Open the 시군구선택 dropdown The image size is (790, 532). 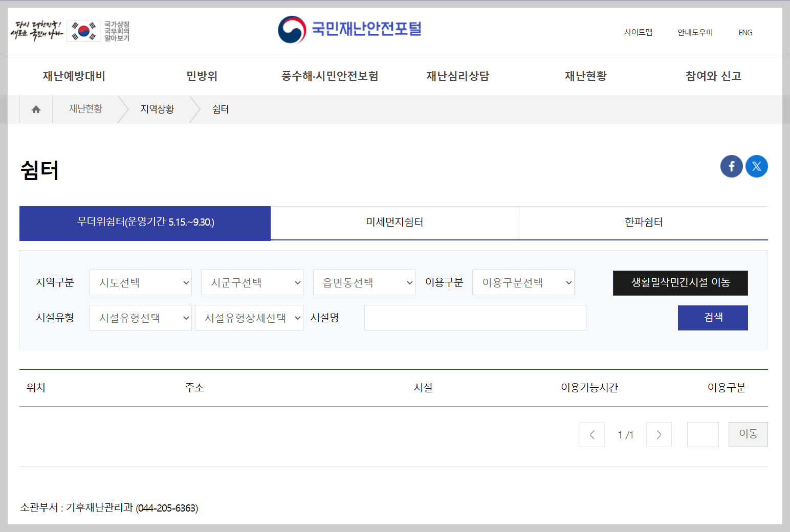[x=252, y=282]
